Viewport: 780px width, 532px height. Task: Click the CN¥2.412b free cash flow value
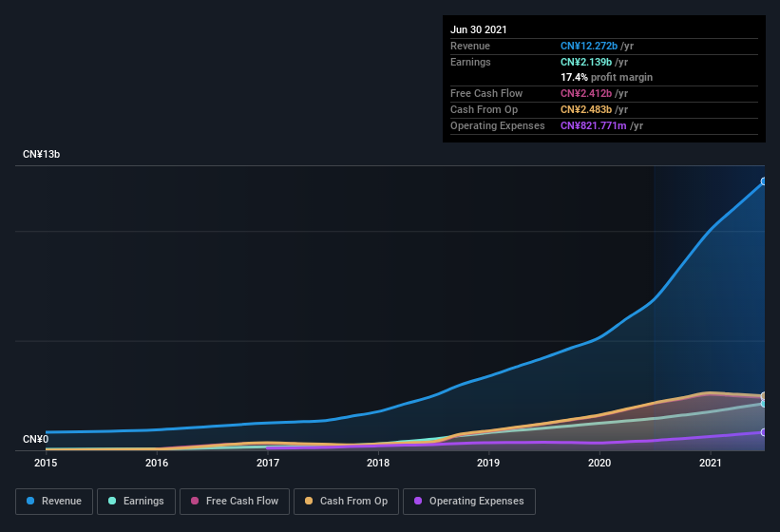point(586,93)
